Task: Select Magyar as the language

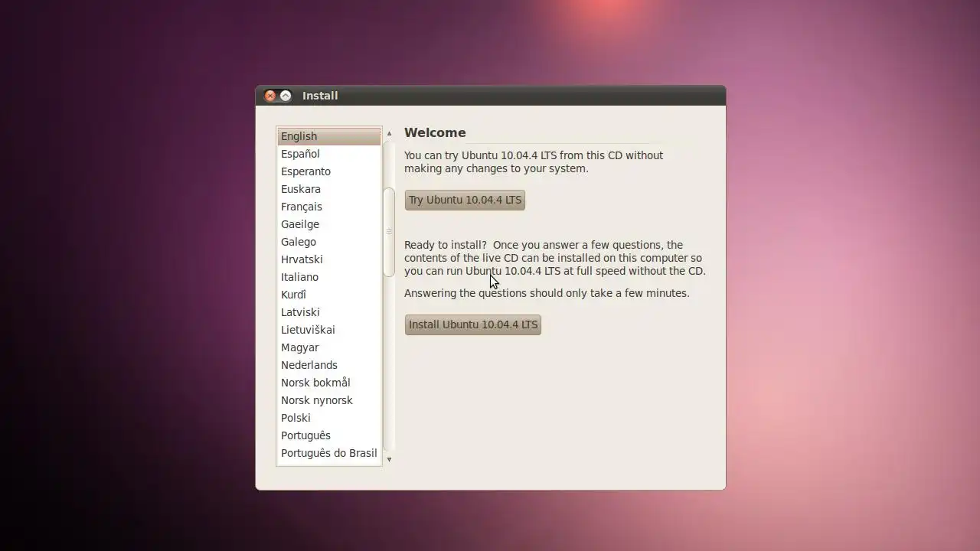Action: [x=329, y=347]
